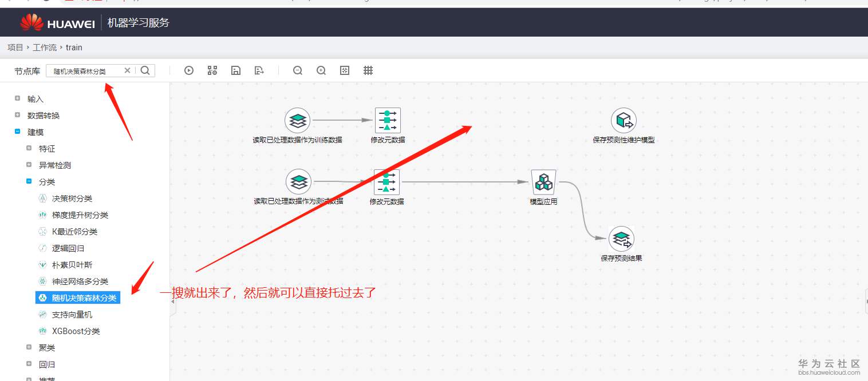Toggle the canvas grid icon
The width and height of the screenshot is (868, 381).
[x=368, y=70]
